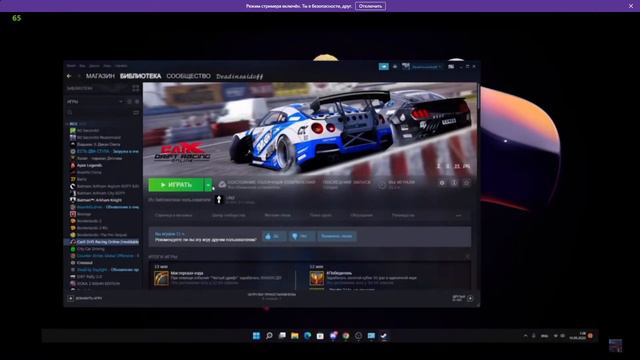
Task: Open the Deadinsaidoff profile tab
Action: click(x=240, y=76)
